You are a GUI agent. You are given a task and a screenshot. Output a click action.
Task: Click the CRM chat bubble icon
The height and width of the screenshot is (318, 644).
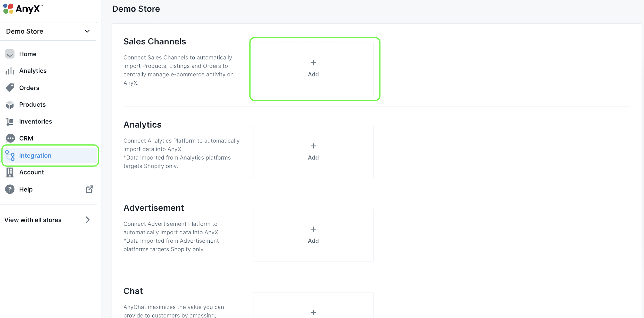[x=10, y=138]
